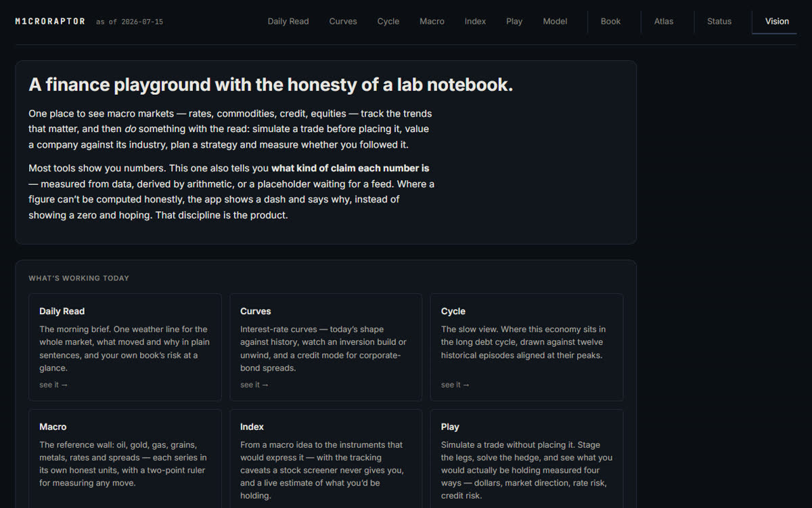Open the Play nav tab
Image resolution: width=812 pixels, height=508 pixels.
[x=514, y=21]
